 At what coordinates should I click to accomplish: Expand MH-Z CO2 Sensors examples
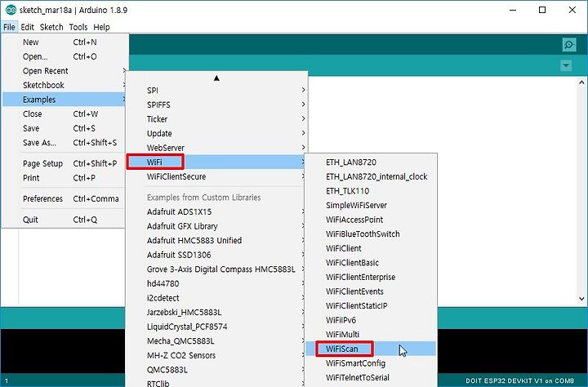[216, 355]
